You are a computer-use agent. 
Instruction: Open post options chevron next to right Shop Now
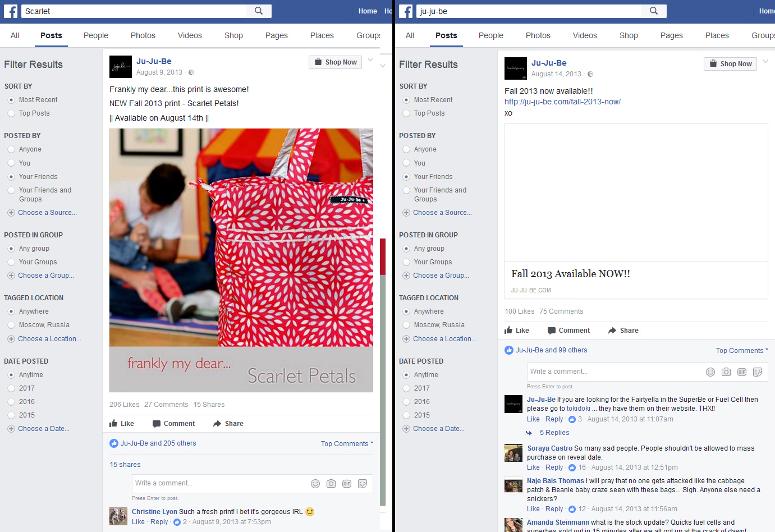click(x=765, y=62)
